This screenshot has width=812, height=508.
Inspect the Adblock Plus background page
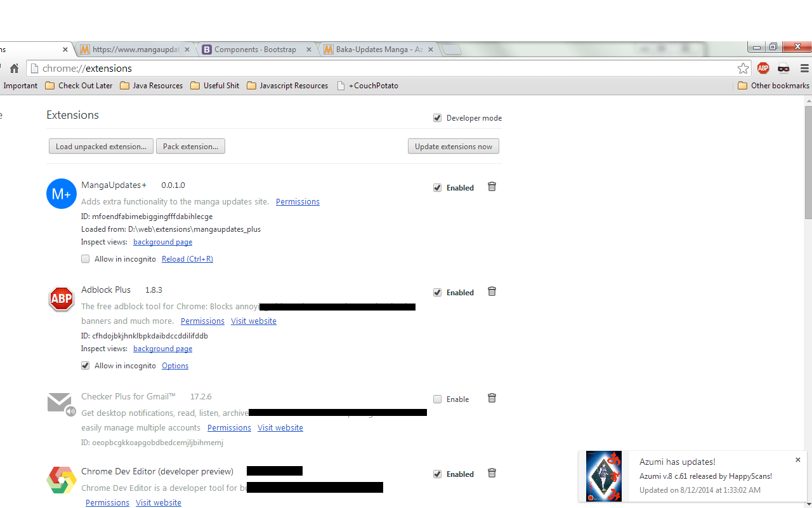click(x=162, y=349)
